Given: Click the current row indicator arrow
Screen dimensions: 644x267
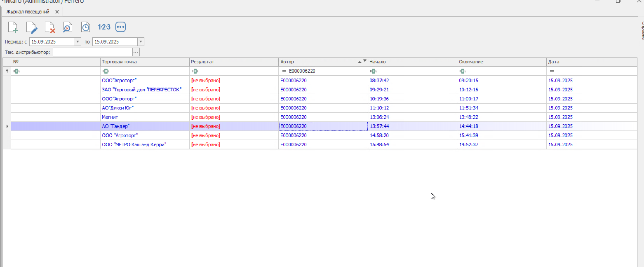Looking at the screenshot, I should click(7, 126).
